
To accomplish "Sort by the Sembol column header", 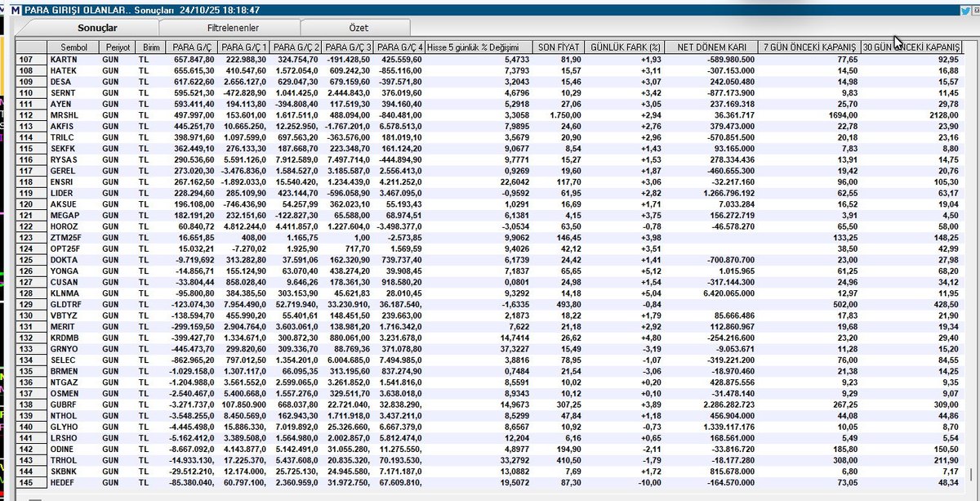I will (72, 47).
